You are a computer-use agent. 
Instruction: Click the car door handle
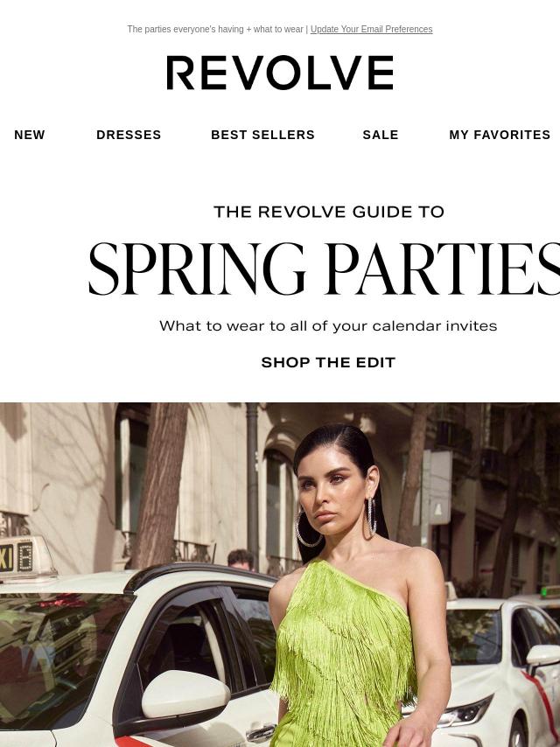pyautogui.click(x=261, y=733)
